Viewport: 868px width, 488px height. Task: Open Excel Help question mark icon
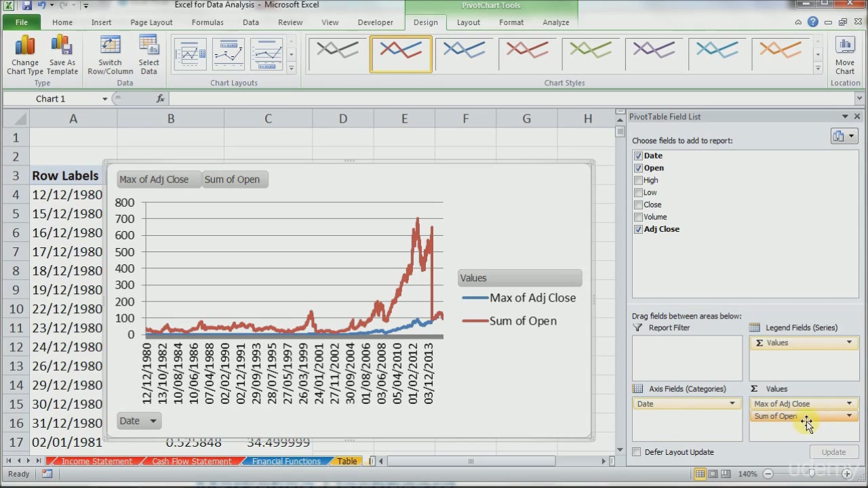tap(812, 22)
